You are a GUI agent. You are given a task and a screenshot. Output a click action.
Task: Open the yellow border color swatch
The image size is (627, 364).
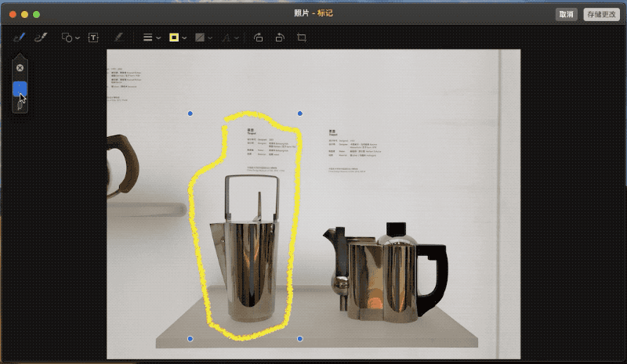tap(175, 37)
